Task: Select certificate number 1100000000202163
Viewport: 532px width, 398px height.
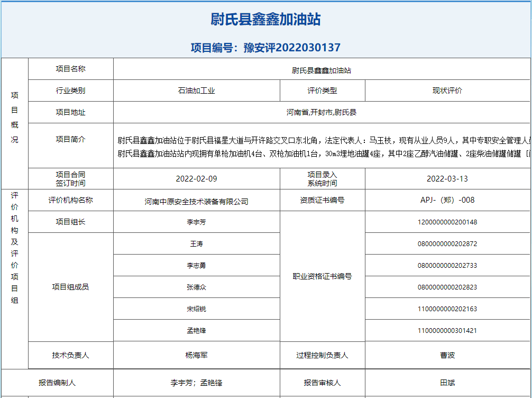Action: [x=447, y=309]
